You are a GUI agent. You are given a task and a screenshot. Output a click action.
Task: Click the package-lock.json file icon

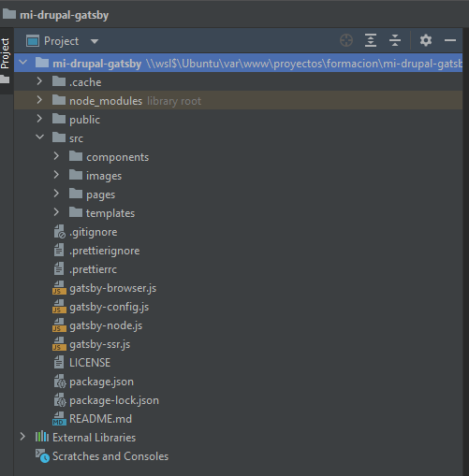(60, 400)
